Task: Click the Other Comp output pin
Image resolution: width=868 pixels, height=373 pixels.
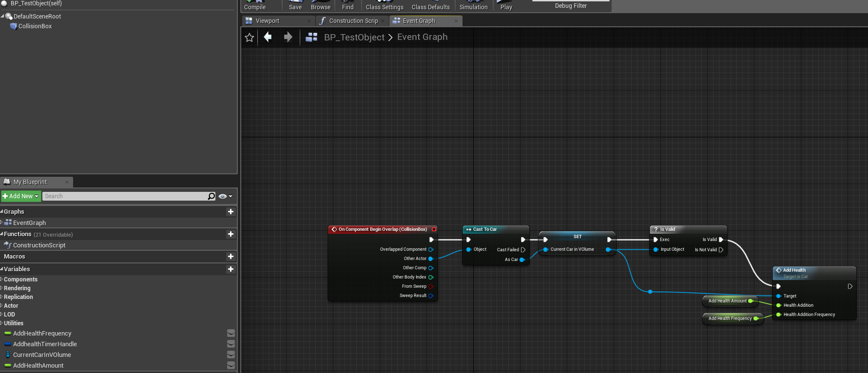Action: pyautogui.click(x=431, y=268)
